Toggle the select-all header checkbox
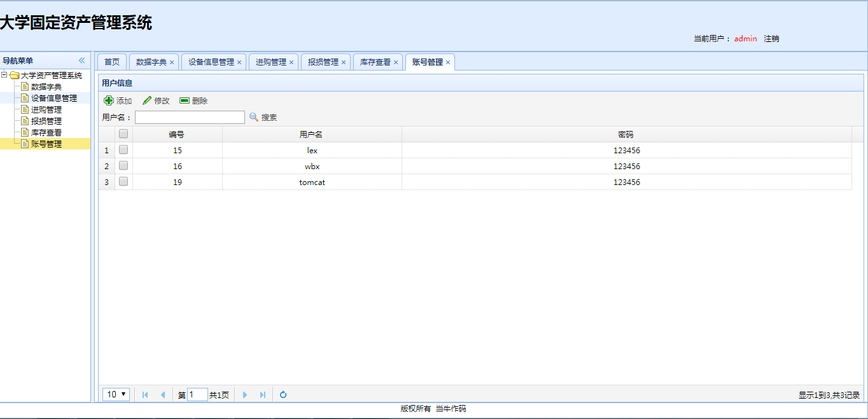The image size is (868, 419). [123, 134]
